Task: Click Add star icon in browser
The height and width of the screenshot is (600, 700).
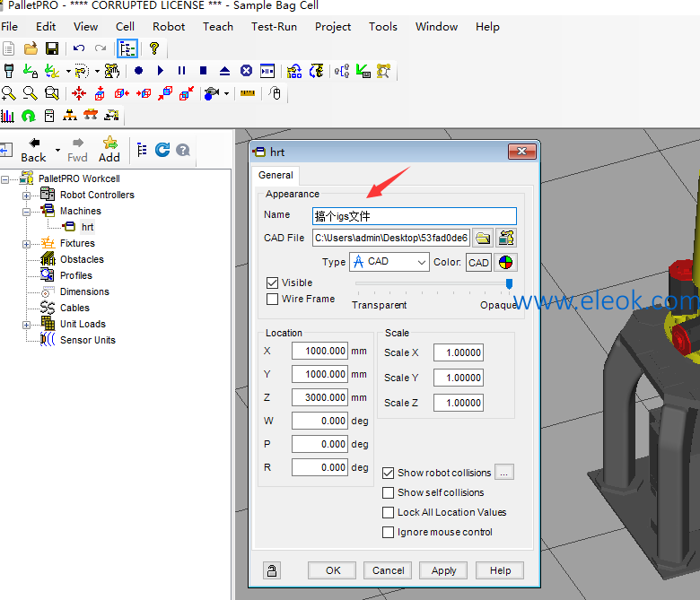Action: tap(109, 150)
